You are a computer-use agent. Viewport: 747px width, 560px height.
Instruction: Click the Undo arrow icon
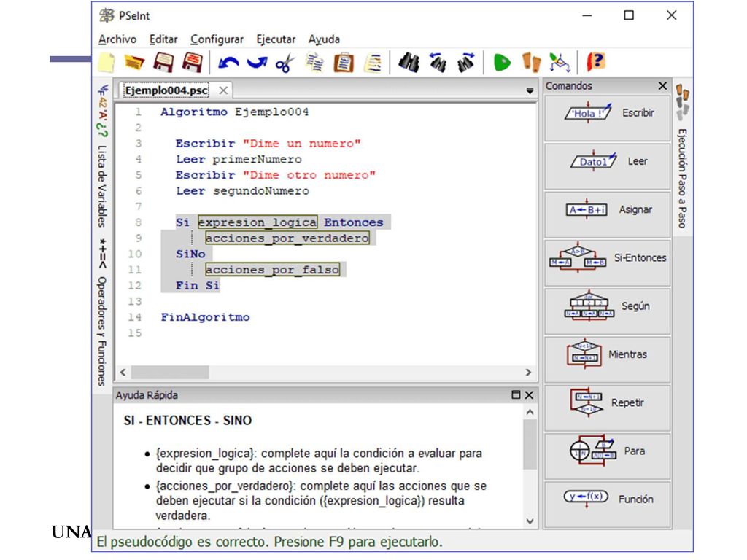(x=228, y=63)
